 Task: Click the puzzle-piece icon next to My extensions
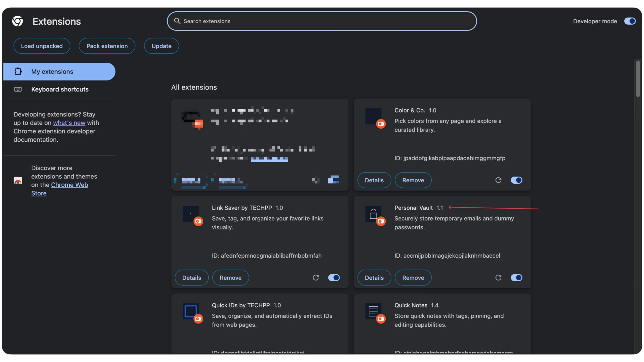[x=18, y=71]
